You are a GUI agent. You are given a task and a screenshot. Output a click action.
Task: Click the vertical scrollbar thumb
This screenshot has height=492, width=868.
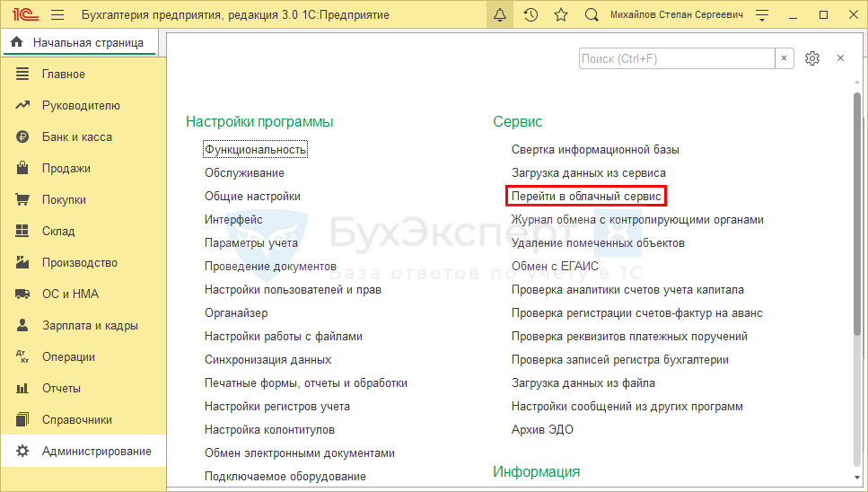click(x=857, y=215)
